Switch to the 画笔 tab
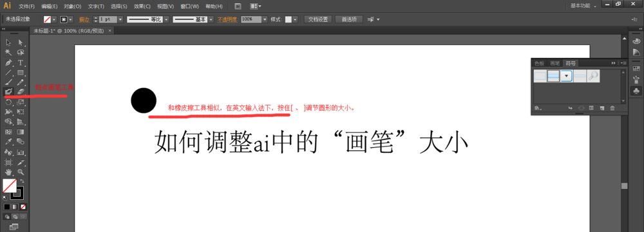This screenshot has height=232, width=644. click(555, 63)
